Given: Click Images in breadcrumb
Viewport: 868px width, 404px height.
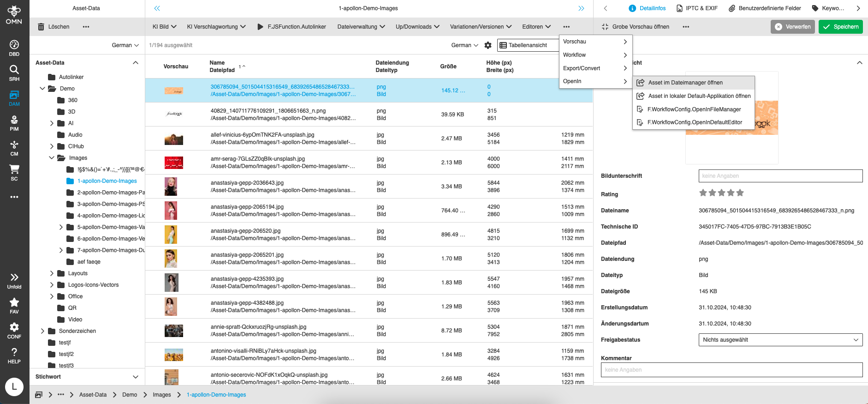Looking at the screenshot, I should [162, 395].
